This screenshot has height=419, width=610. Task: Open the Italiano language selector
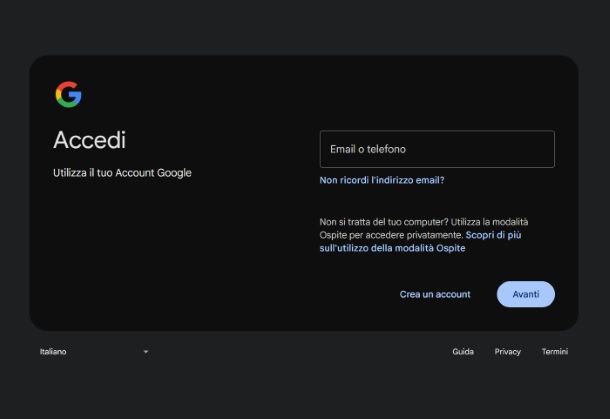coord(94,352)
